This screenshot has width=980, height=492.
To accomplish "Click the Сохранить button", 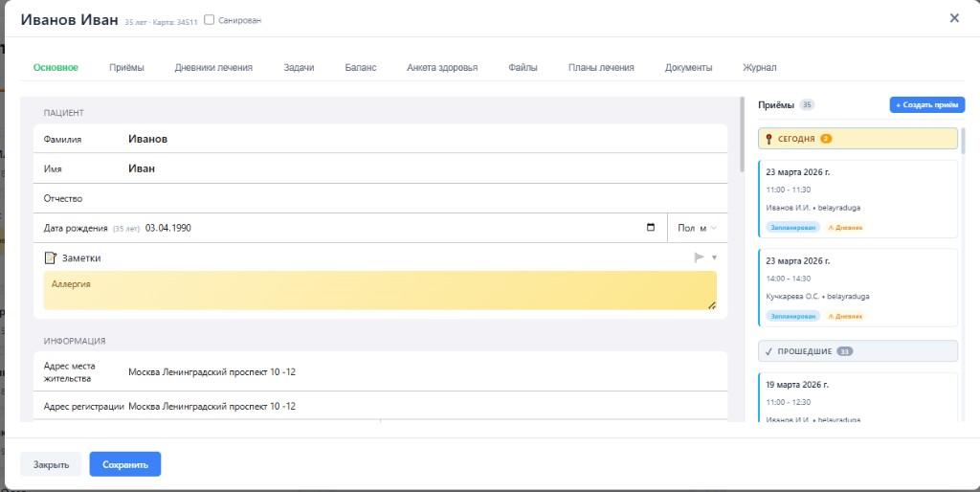I will (125, 464).
